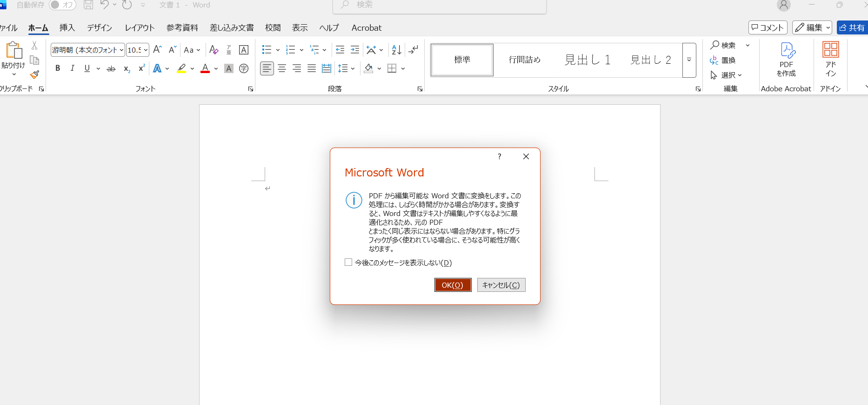
Task: Confirm the dialog with OK(O)
Action: pos(453,285)
